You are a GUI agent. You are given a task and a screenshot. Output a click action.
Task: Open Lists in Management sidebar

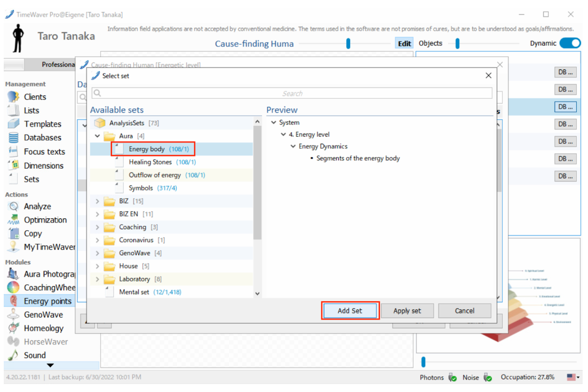click(31, 111)
